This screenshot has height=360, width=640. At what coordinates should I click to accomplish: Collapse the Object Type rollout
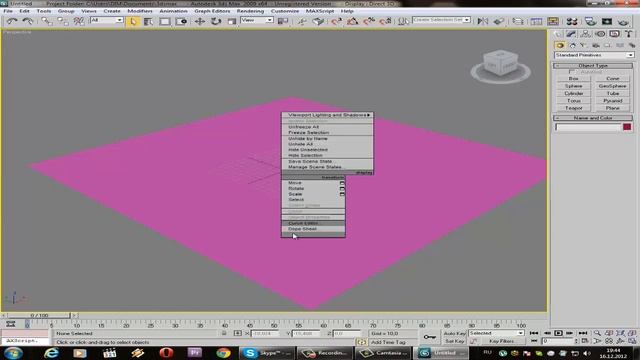pos(593,65)
